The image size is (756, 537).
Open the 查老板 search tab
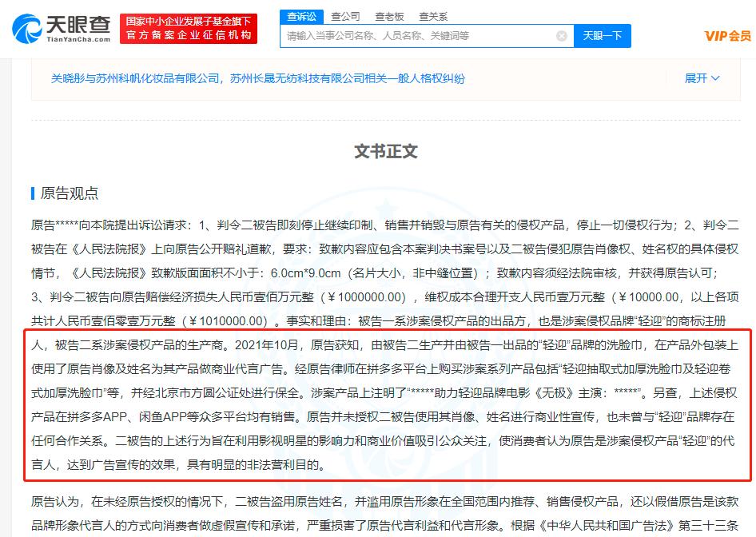pos(388,15)
